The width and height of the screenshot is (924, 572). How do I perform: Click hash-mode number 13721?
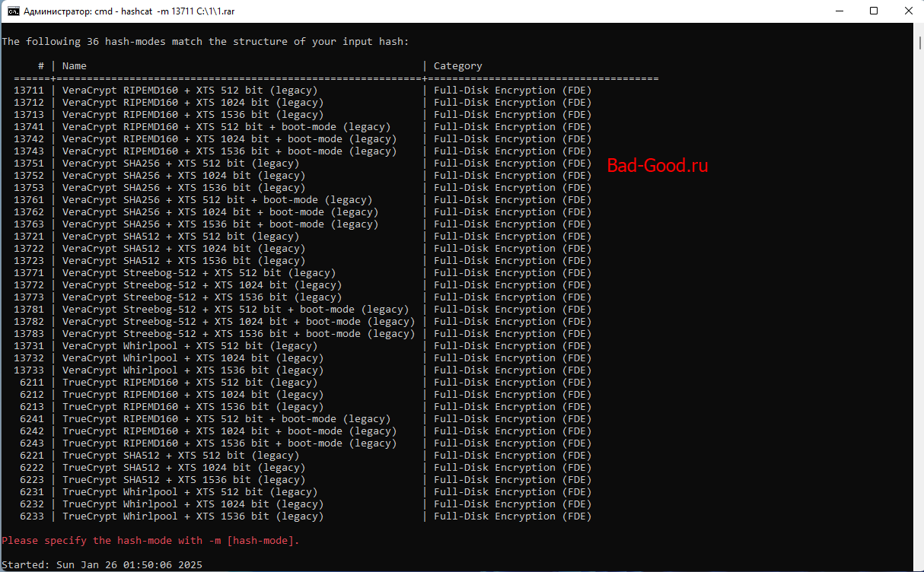(29, 237)
